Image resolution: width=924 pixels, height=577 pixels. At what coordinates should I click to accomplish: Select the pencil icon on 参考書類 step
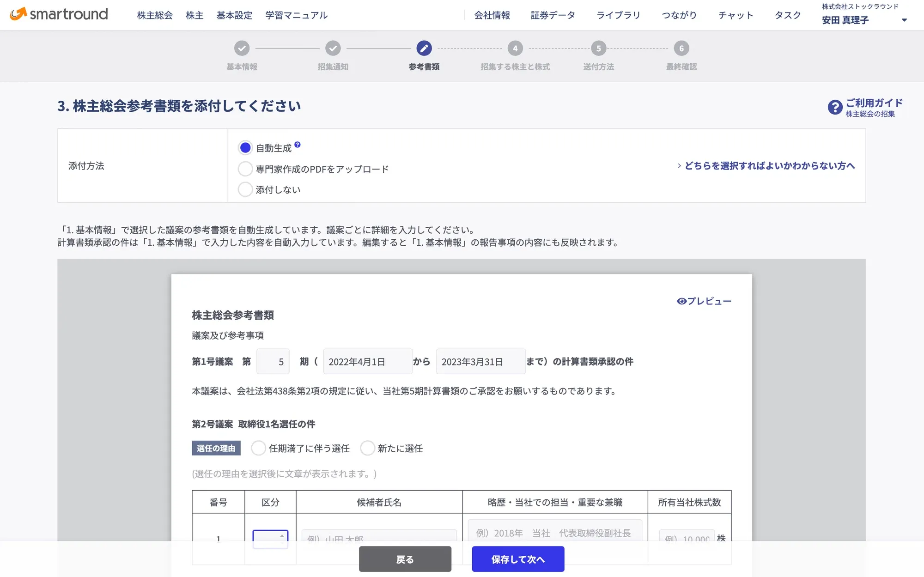[x=424, y=48]
